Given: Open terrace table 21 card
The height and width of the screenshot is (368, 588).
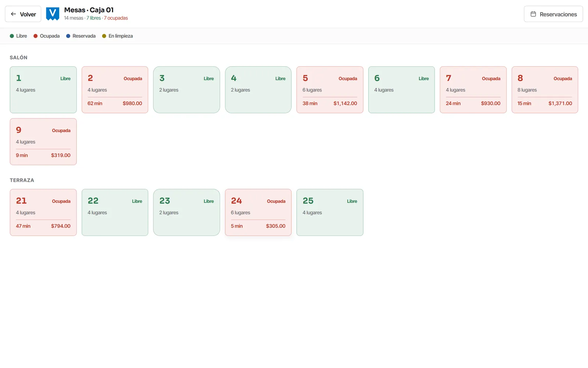Looking at the screenshot, I should coord(43,212).
